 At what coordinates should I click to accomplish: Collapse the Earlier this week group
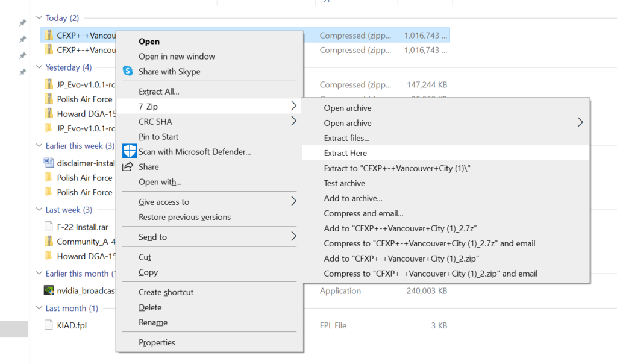point(39,146)
